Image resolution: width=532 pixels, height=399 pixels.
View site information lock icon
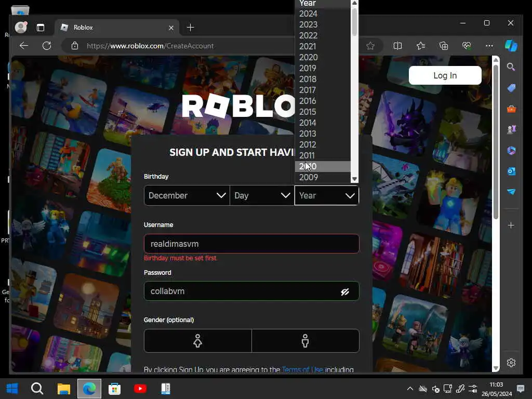pos(75,46)
